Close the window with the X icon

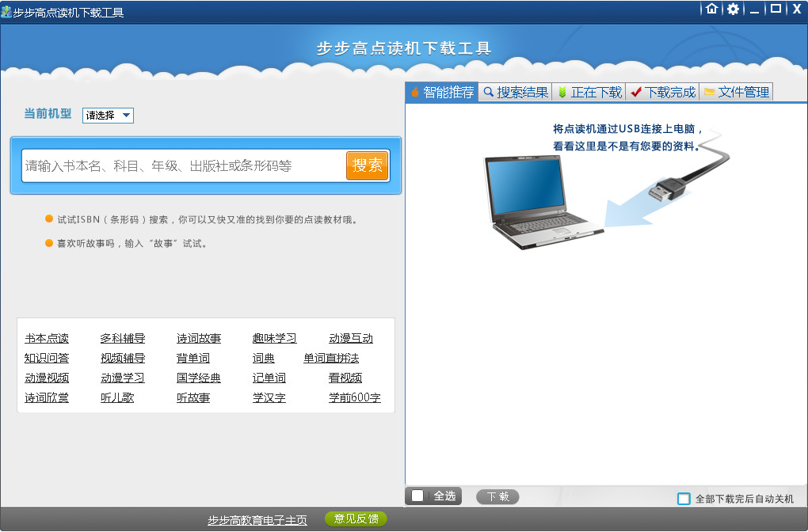click(797, 9)
